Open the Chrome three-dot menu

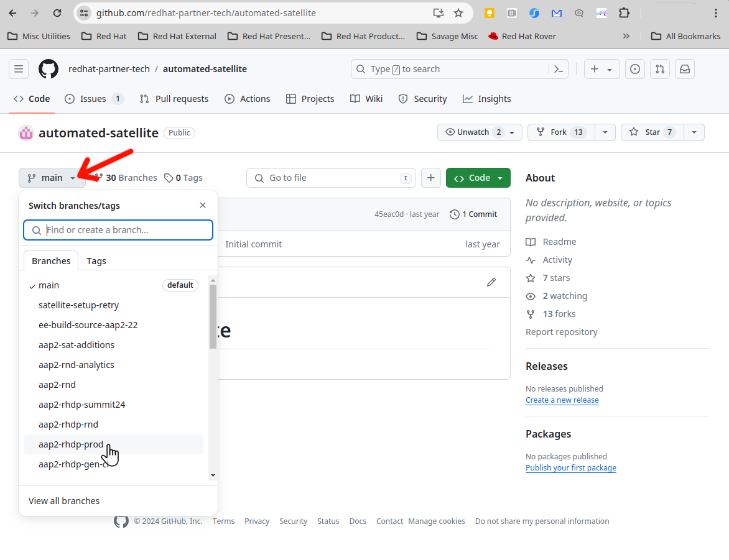(x=715, y=13)
